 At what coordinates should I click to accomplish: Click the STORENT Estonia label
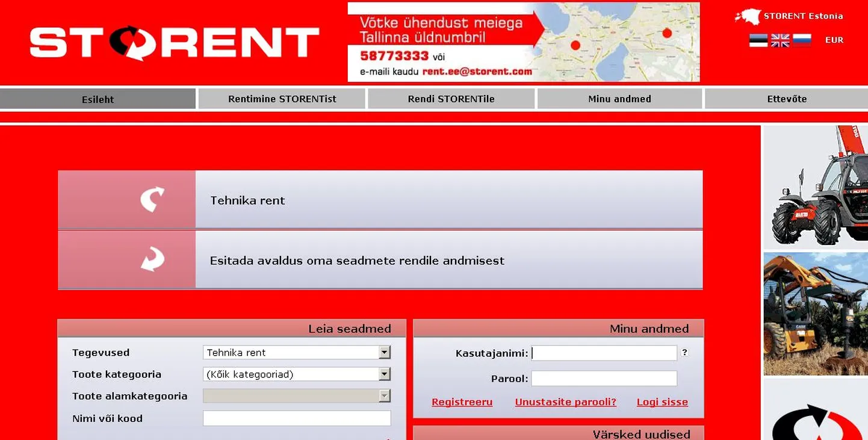click(x=804, y=16)
